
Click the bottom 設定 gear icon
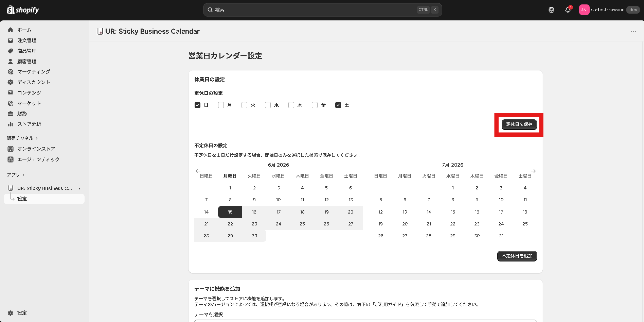point(11,313)
